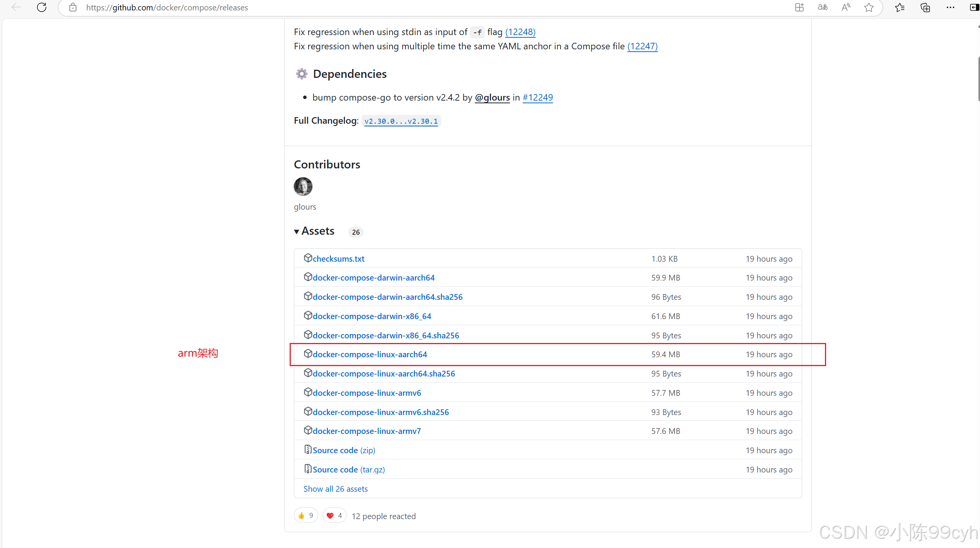Collapse the Assets section

click(x=314, y=231)
